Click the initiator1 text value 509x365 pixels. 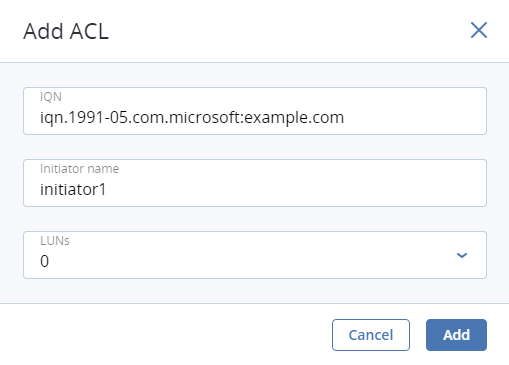coord(73,190)
